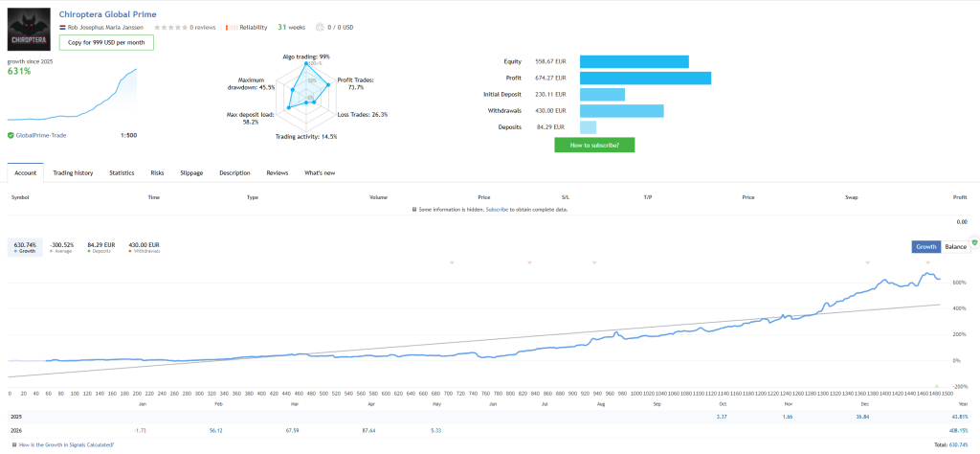Screen dimensions: 980x454
Task: Click the green shield badge beside Balance button
Action: [x=974, y=242]
